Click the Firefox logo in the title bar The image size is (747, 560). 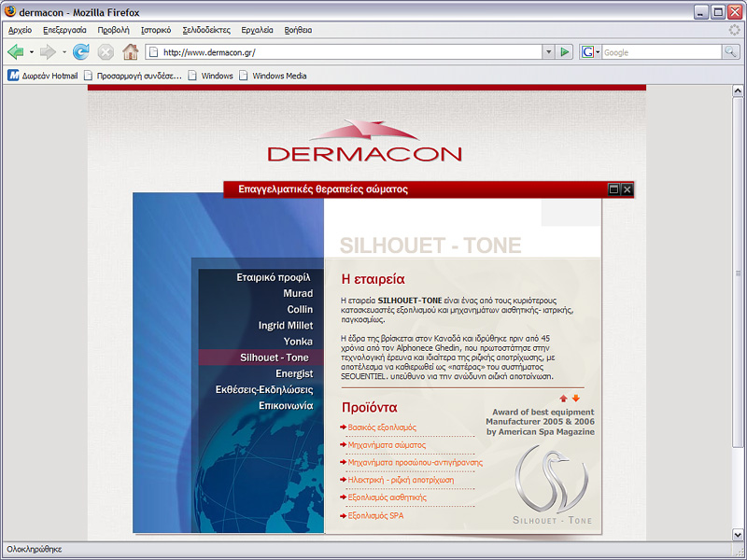point(9,11)
